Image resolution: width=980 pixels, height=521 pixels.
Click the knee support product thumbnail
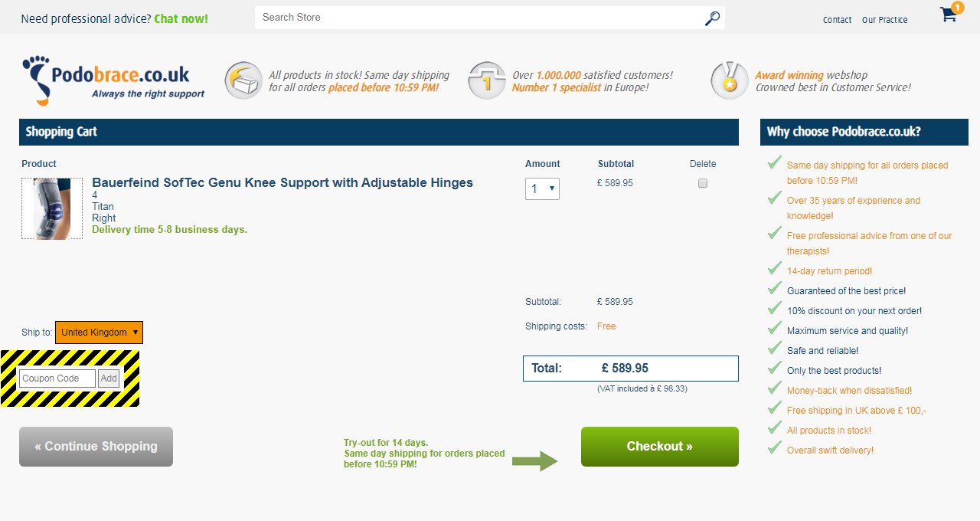[52, 208]
